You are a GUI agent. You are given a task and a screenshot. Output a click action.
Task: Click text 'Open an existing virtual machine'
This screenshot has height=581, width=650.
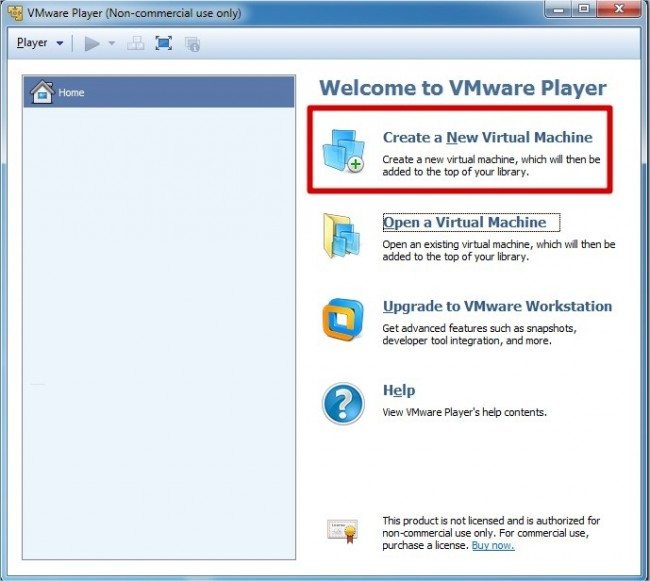pyautogui.click(x=456, y=245)
